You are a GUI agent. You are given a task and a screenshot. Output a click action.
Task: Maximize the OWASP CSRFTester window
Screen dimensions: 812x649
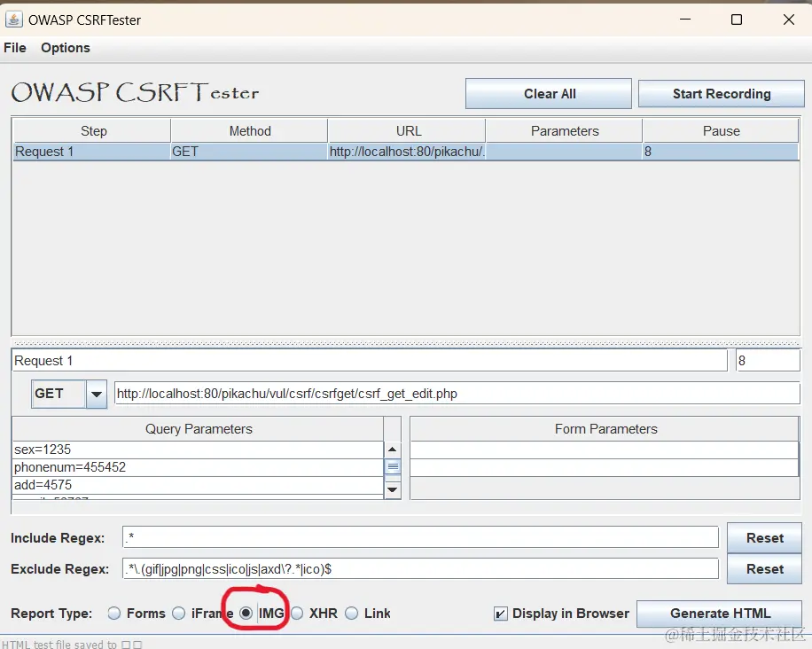tap(737, 20)
